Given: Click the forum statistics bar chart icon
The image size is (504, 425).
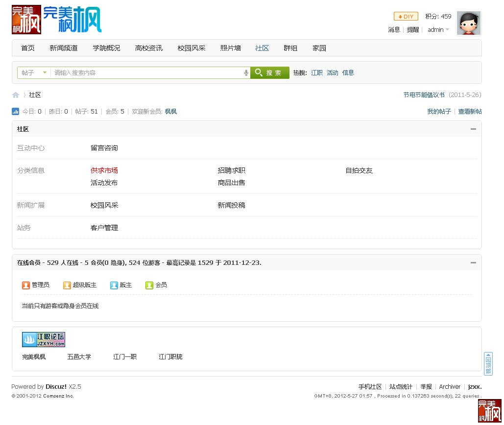Looking at the screenshot, I should 16,112.
